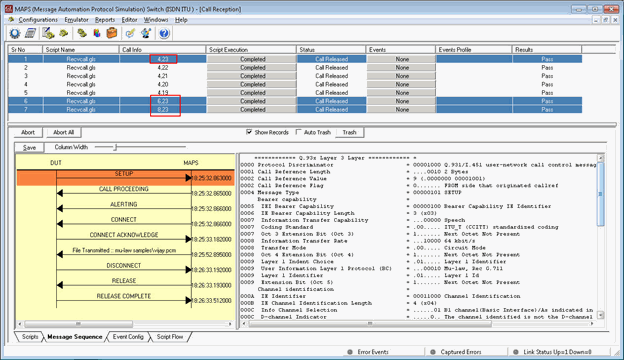Screen dimensions: 624x360
Task: Click the MAPS application icon in title bar
Action: [x=8, y=9]
